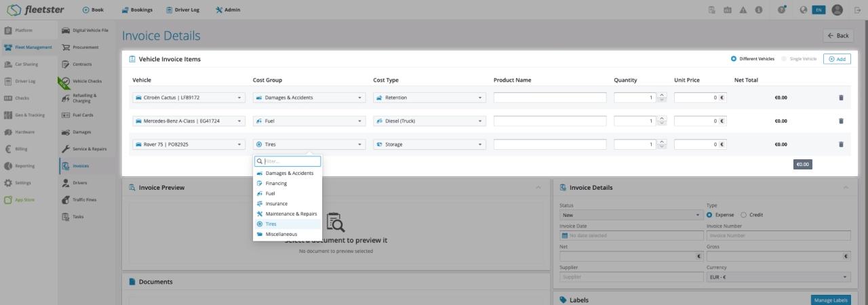Open the Mercedes-Benz A-Class vehicle dropdown
Image resolution: width=868 pixels, height=305 pixels.
click(x=189, y=121)
